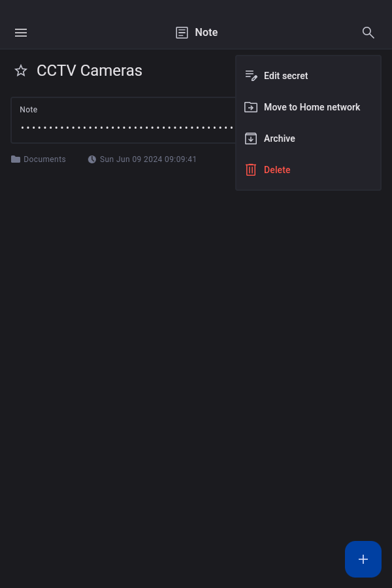
Task: Select Archive from the context menu
Action: 280,139
